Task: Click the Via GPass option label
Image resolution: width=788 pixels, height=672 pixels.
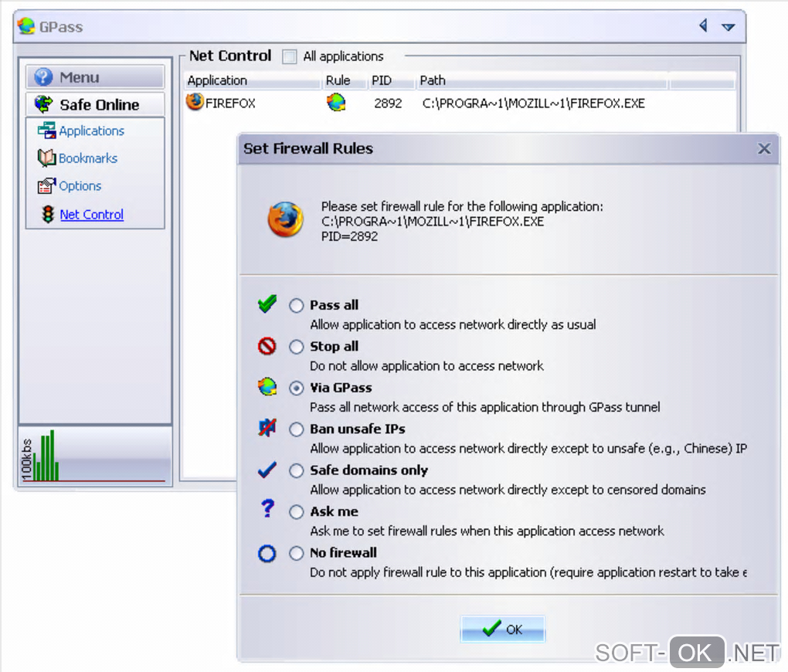Action: (x=341, y=388)
